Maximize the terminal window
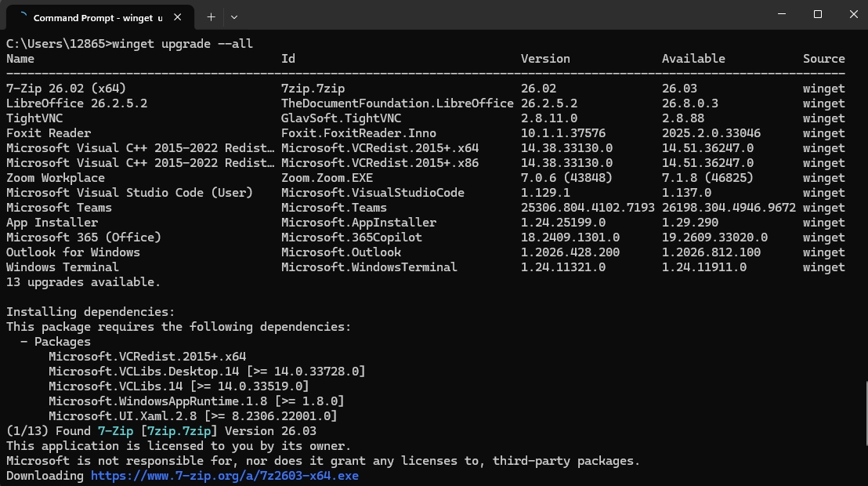 click(818, 14)
